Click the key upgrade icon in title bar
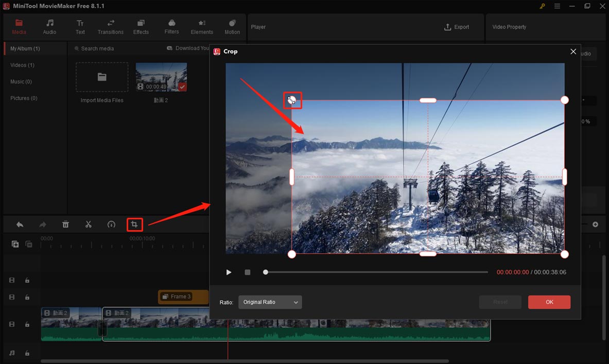 click(542, 6)
